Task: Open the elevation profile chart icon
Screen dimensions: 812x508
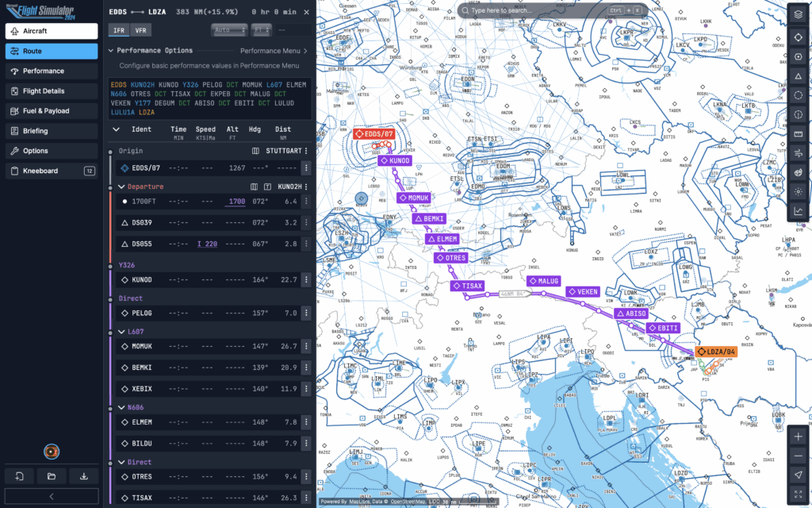Action: (798, 211)
